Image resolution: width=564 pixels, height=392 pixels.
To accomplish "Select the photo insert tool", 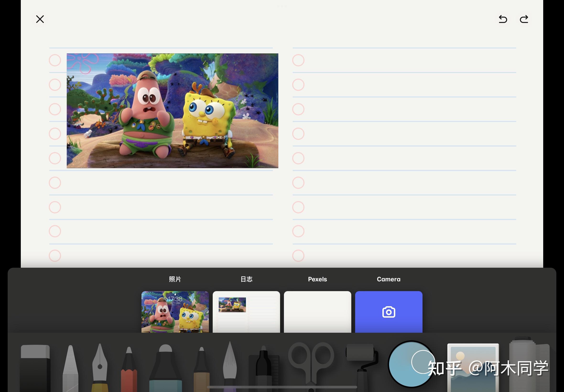I will point(473,368).
